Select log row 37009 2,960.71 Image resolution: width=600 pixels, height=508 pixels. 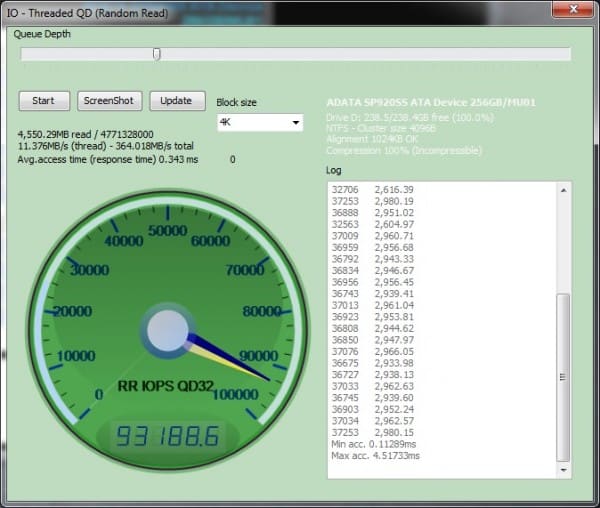point(372,236)
